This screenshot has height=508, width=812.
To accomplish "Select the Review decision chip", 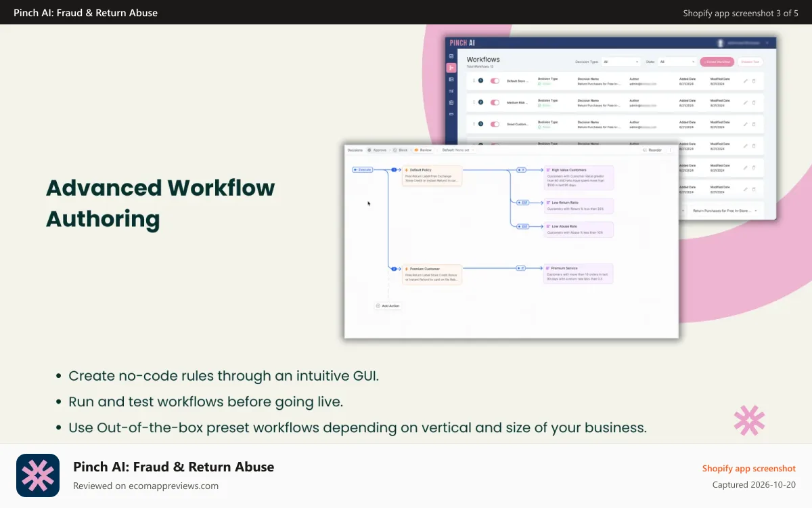I will click(x=423, y=150).
